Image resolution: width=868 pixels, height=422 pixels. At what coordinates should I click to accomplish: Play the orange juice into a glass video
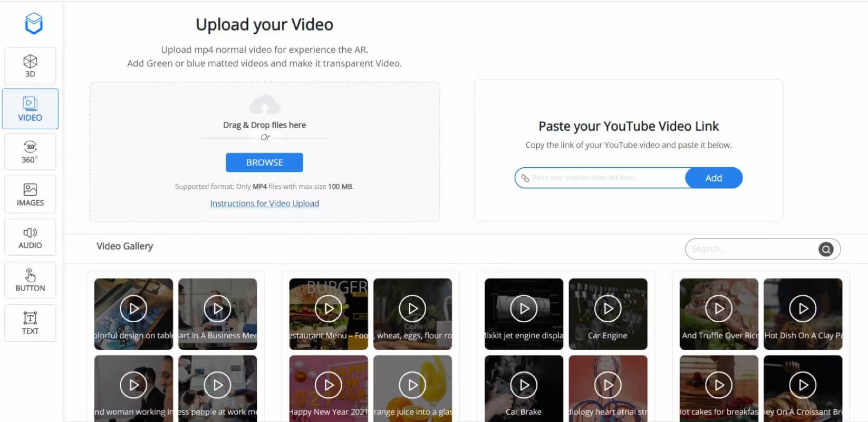[413, 385]
